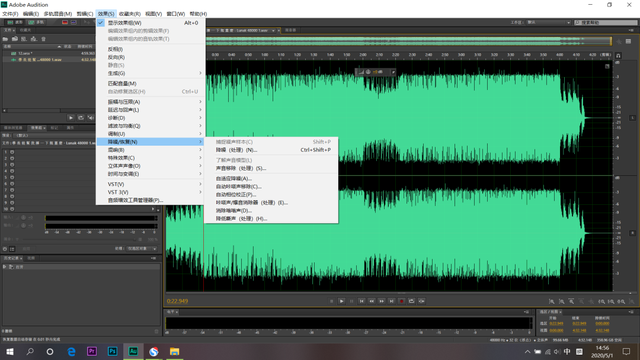640x360 pixels.
Task: Toggle power for effects rack slot 1
Action: point(12,152)
